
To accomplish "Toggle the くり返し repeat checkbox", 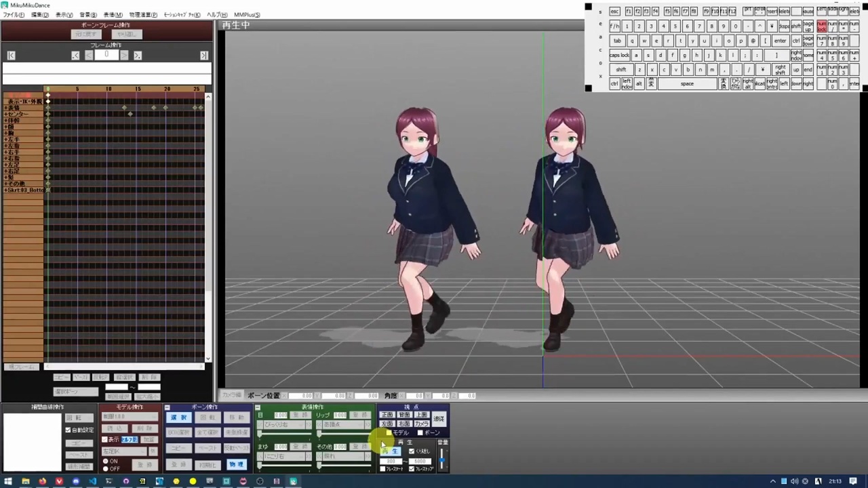I will click(412, 451).
